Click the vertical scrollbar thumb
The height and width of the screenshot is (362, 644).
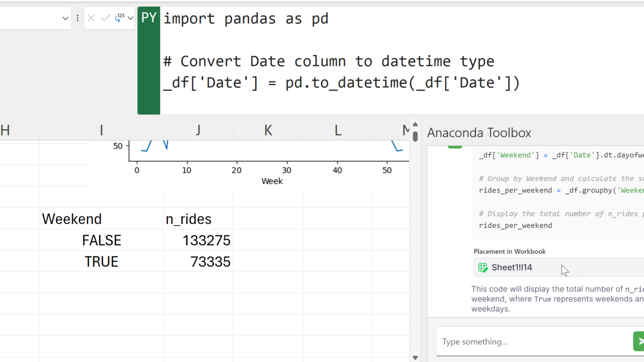(x=415, y=136)
